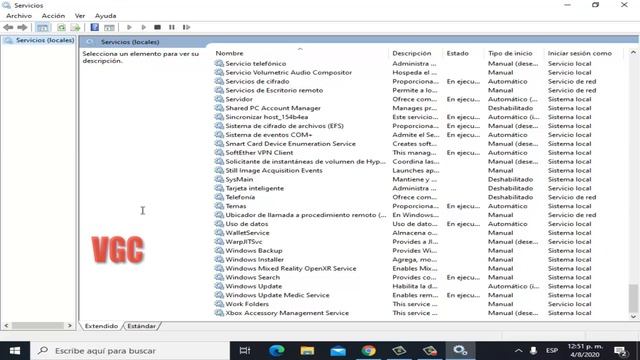Toggle the show/hide console tree icon
Image resolution: width=640 pixels, height=360 pixels.
pyautogui.click(x=42, y=27)
